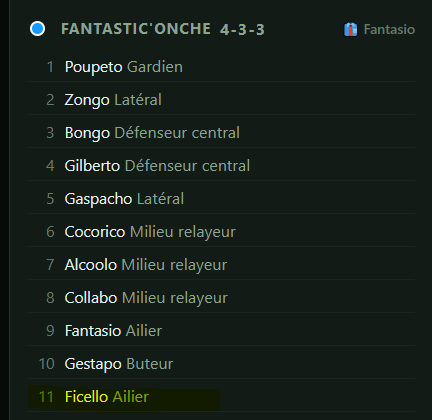Select Bongo Défenseur central row

click(221, 133)
